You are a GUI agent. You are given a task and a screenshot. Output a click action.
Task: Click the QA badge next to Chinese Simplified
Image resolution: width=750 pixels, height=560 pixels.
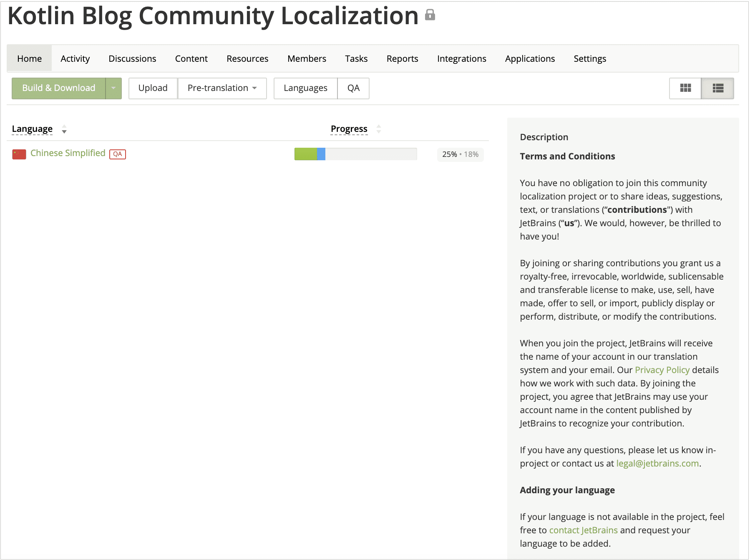(x=118, y=154)
